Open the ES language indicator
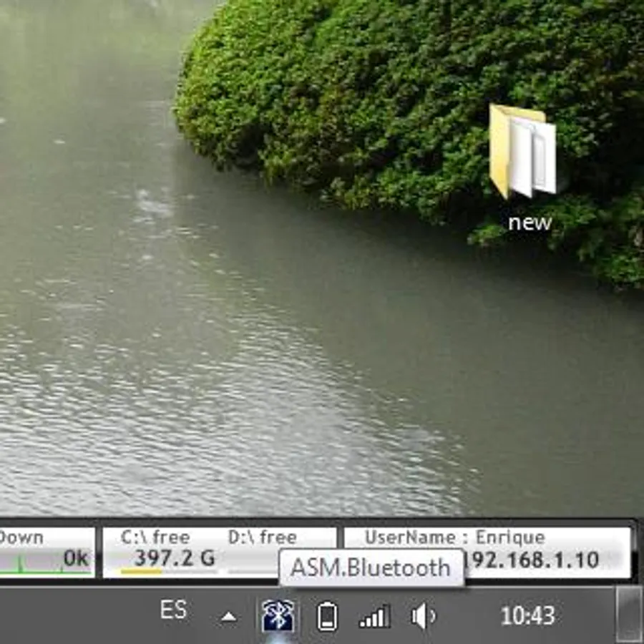 pyautogui.click(x=173, y=610)
